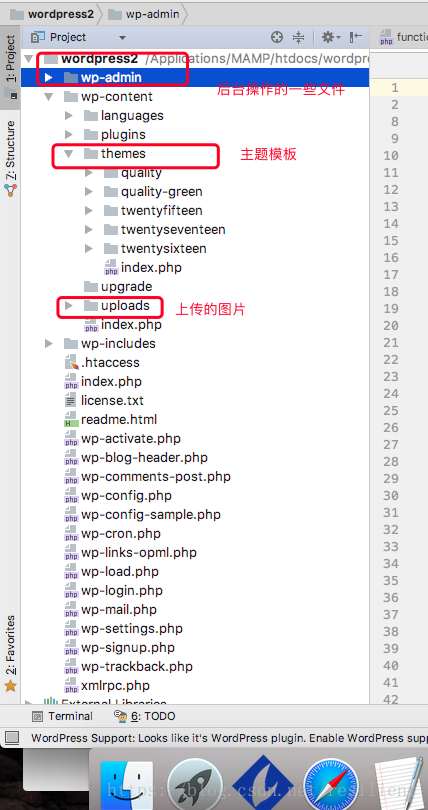Click the wp-admin breadcrumb
This screenshot has height=810, width=428.
coord(144,14)
